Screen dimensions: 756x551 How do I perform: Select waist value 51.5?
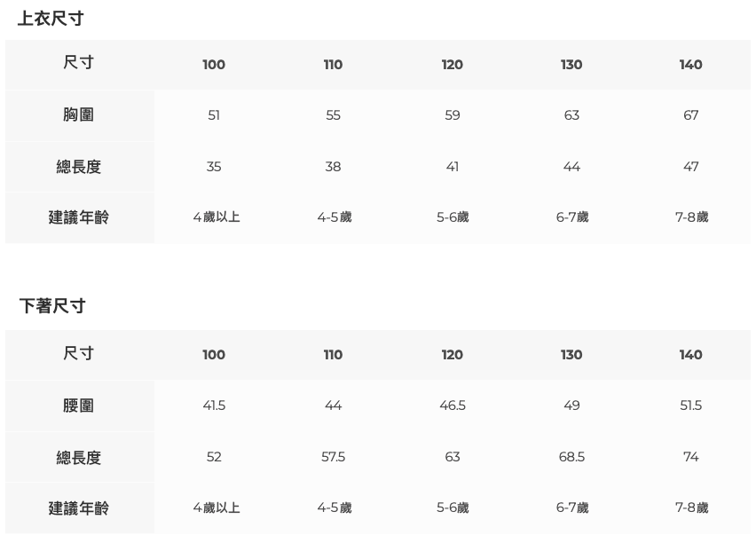point(690,405)
